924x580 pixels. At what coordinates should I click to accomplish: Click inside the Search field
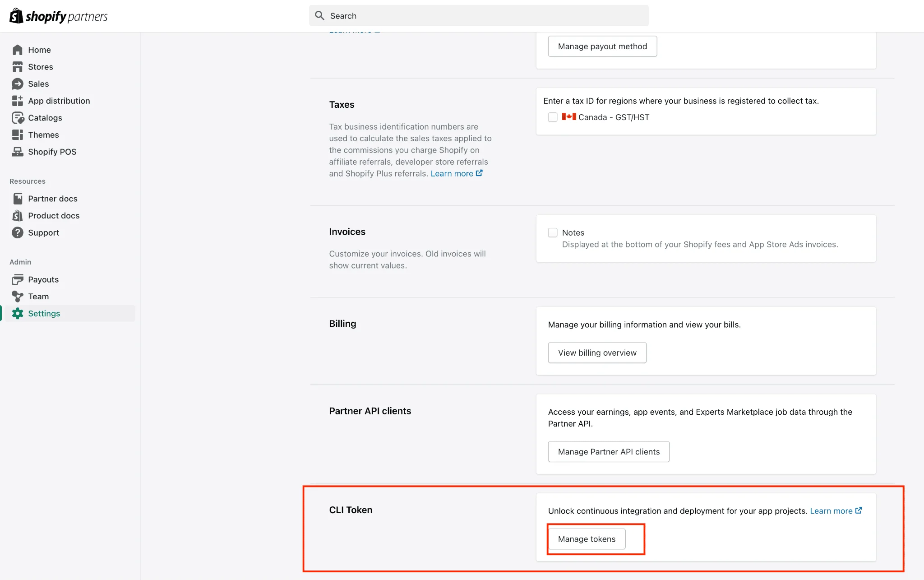pyautogui.click(x=478, y=15)
